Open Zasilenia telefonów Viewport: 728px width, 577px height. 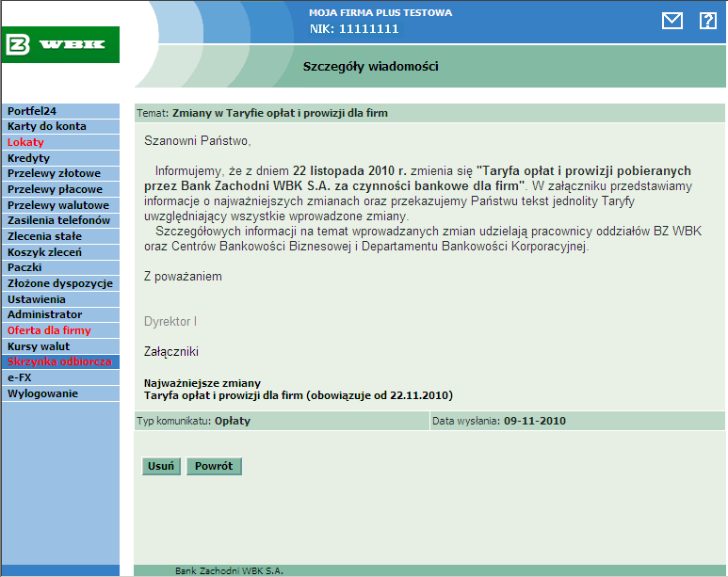60,220
